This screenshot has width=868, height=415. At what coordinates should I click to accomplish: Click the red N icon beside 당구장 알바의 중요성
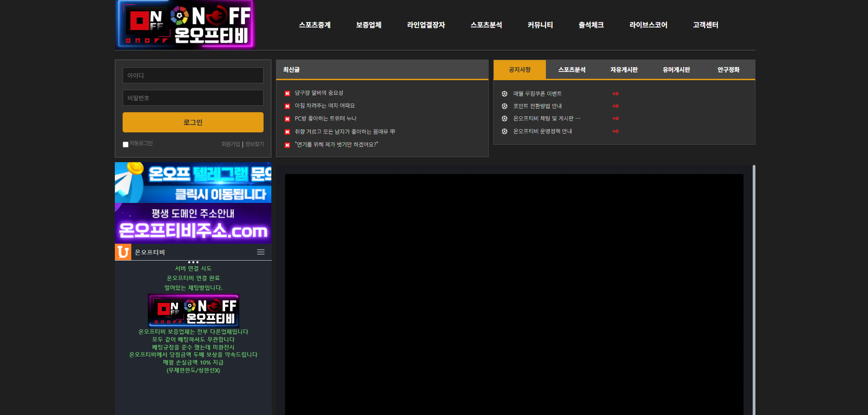(287, 93)
